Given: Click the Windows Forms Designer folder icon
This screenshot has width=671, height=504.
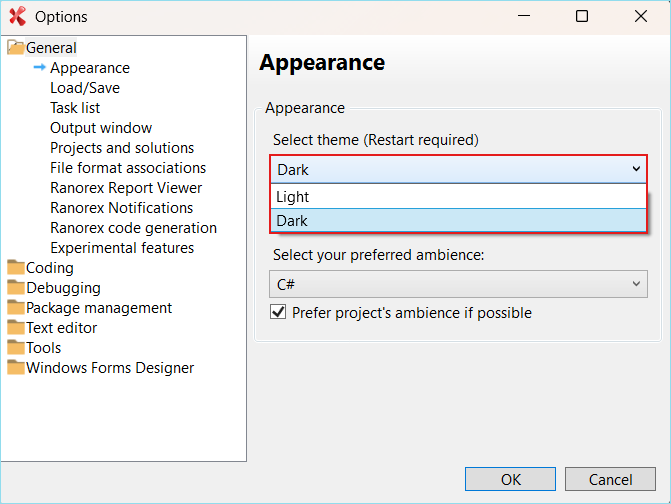Looking at the screenshot, I should tap(15, 368).
